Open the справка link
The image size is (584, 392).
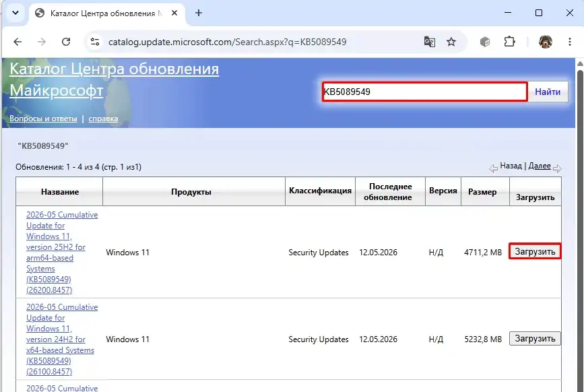103,119
